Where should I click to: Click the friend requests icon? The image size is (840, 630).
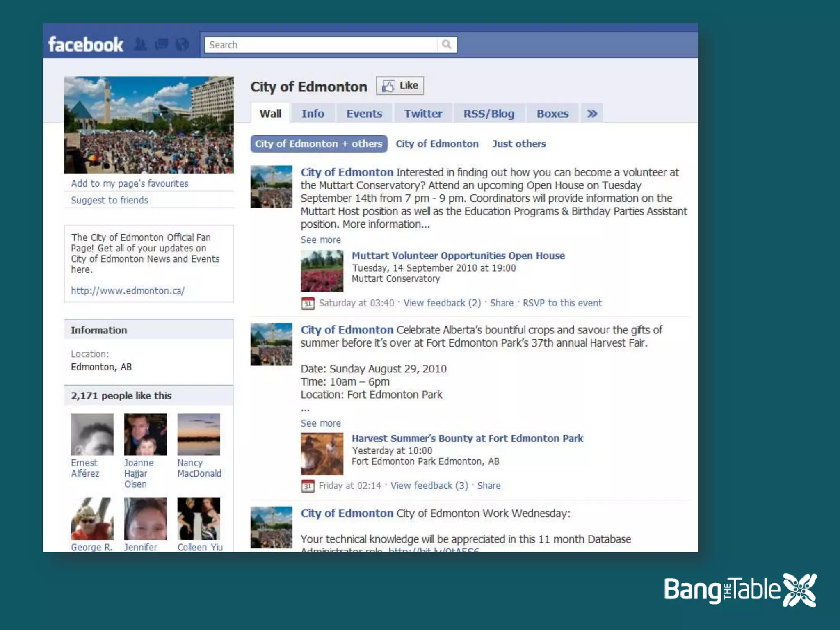click(x=140, y=44)
